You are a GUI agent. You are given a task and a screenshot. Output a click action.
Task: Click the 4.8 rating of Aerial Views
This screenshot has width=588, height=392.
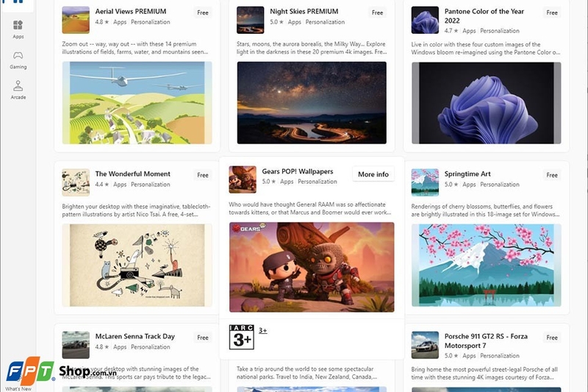tap(101, 22)
